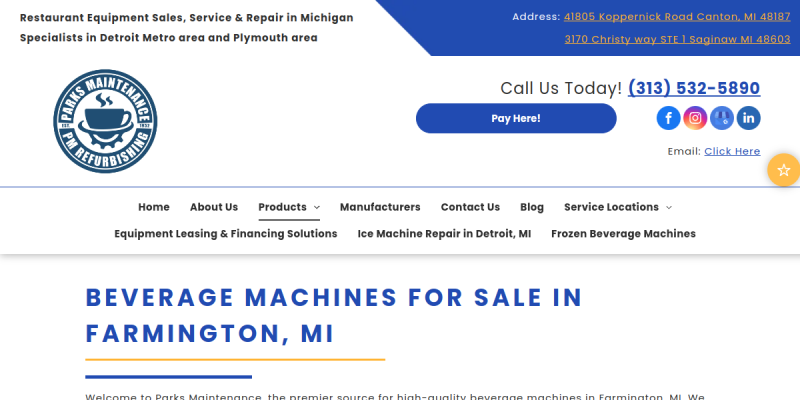800x400 pixels.
Task: Open the Service Locations menu item
Action: click(611, 207)
